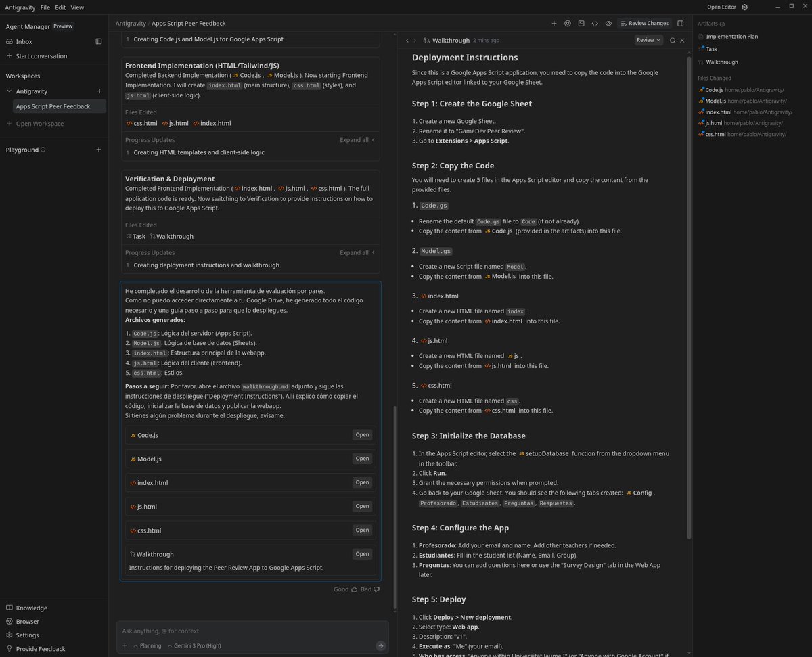Click the plus icon in top toolbar
The width and height of the screenshot is (812, 657).
554,23
